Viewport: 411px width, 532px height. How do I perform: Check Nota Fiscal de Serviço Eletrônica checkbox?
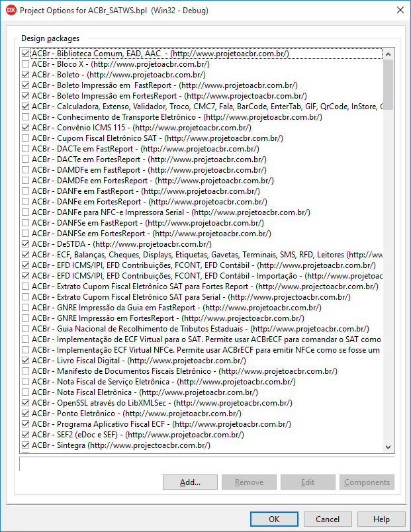[x=25, y=382]
